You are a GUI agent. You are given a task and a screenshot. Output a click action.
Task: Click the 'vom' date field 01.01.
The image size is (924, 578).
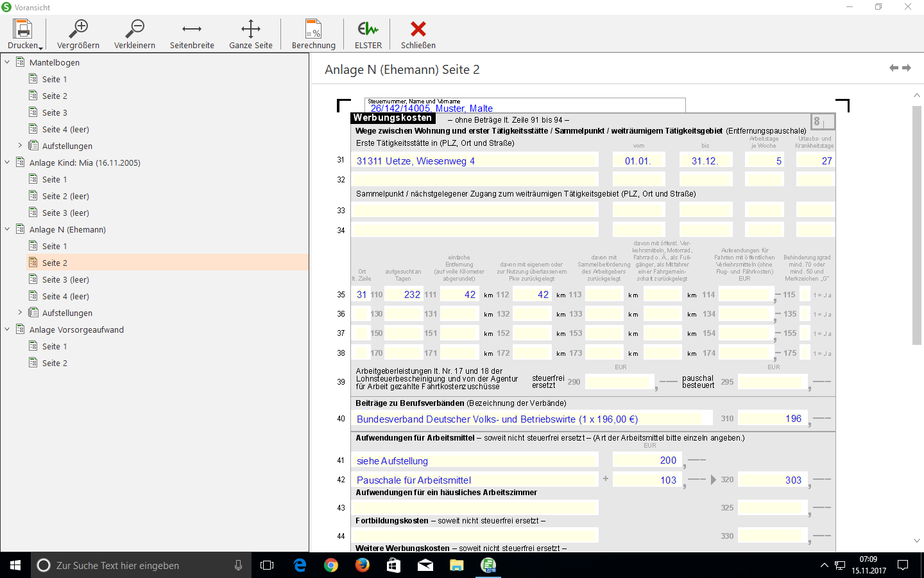638,161
